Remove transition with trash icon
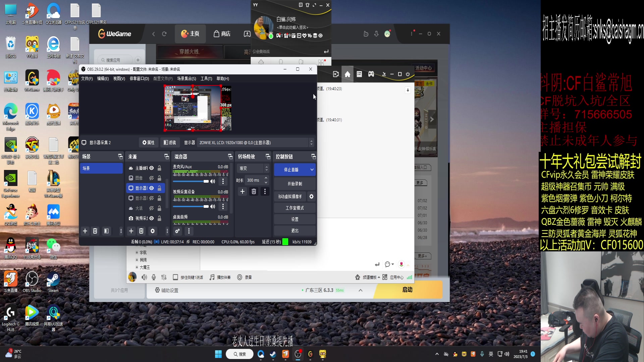Image resolution: width=644 pixels, height=362 pixels. [x=254, y=191]
